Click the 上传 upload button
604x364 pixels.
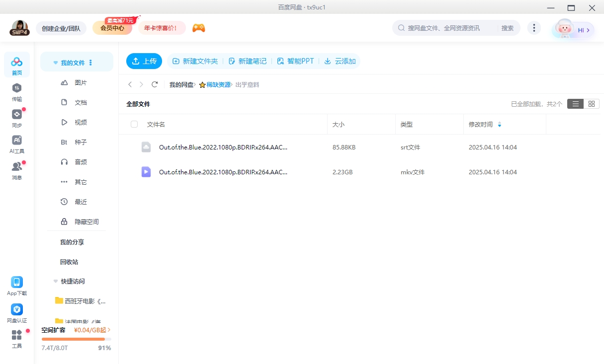144,61
